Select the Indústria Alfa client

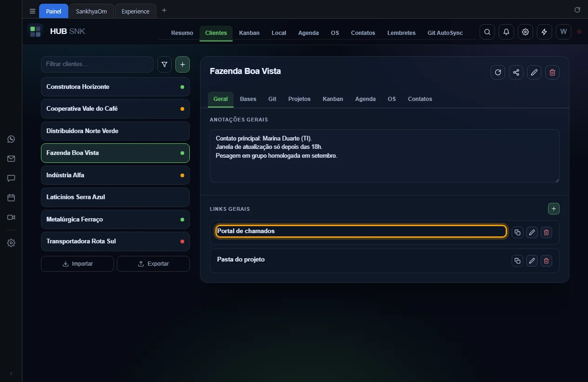(115, 175)
